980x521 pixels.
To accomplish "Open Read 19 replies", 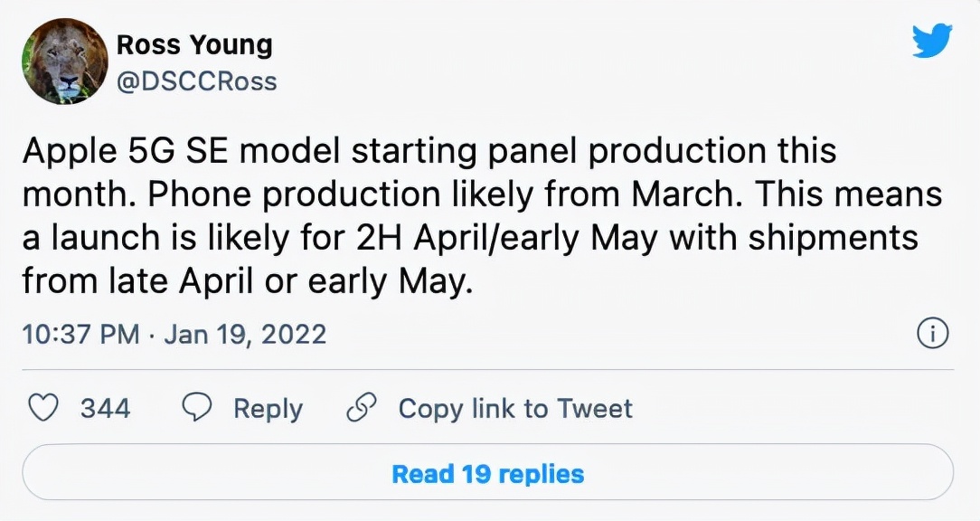I will (487, 473).
